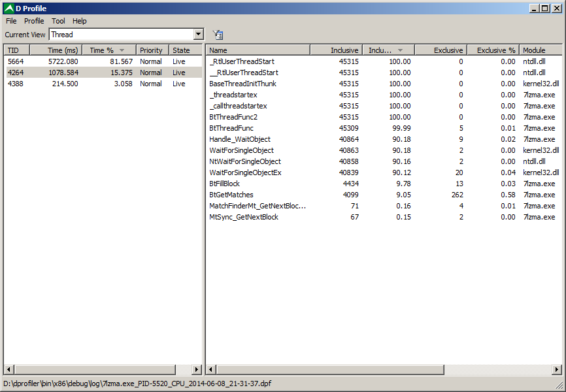Screen dimensions: 566x392
Task: Click inclusive value 4434
Action: (x=350, y=184)
